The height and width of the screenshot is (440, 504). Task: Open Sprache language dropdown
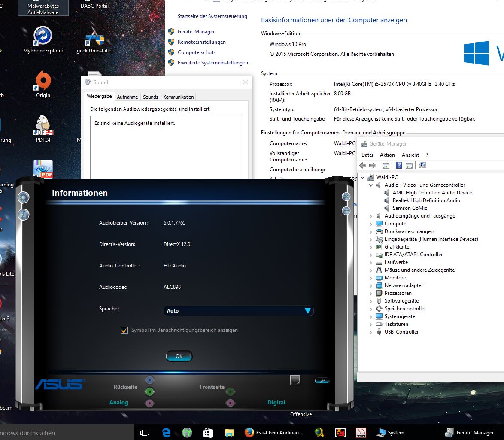(239, 310)
